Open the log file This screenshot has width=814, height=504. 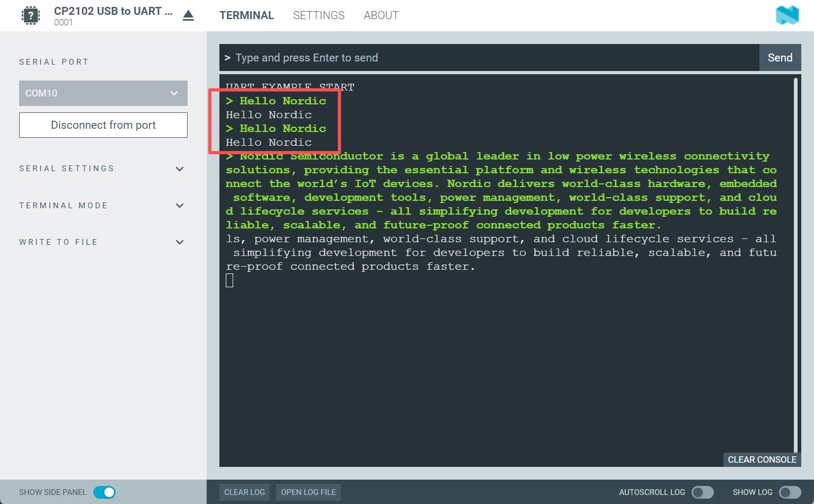click(308, 492)
